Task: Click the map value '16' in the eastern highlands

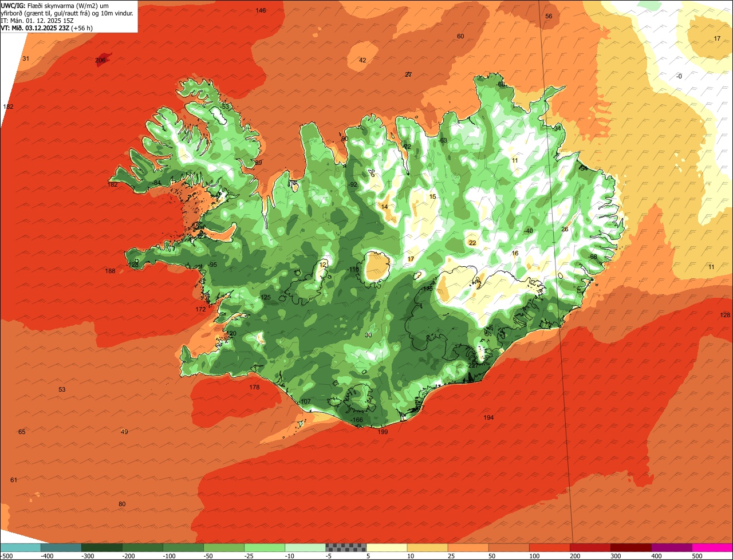Action: [515, 253]
